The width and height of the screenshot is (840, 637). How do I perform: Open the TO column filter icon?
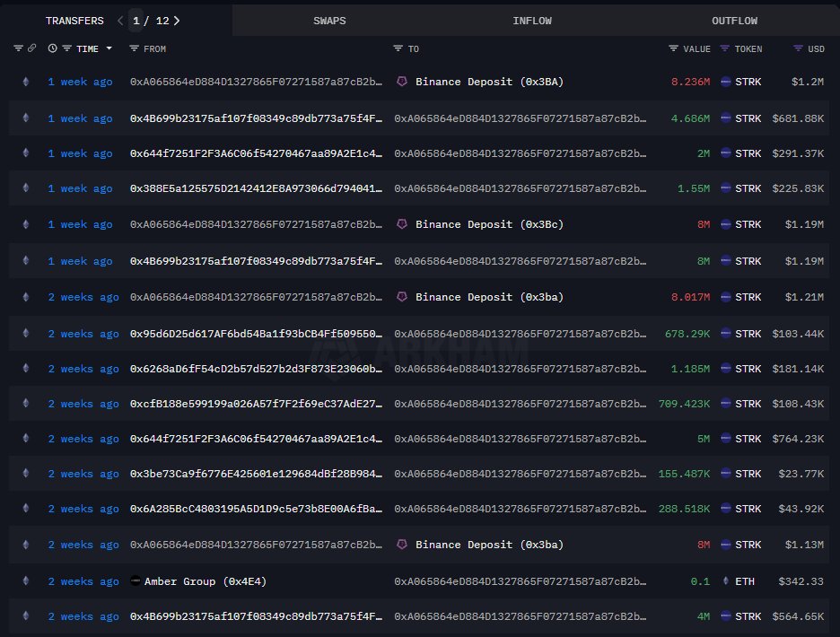(x=398, y=48)
